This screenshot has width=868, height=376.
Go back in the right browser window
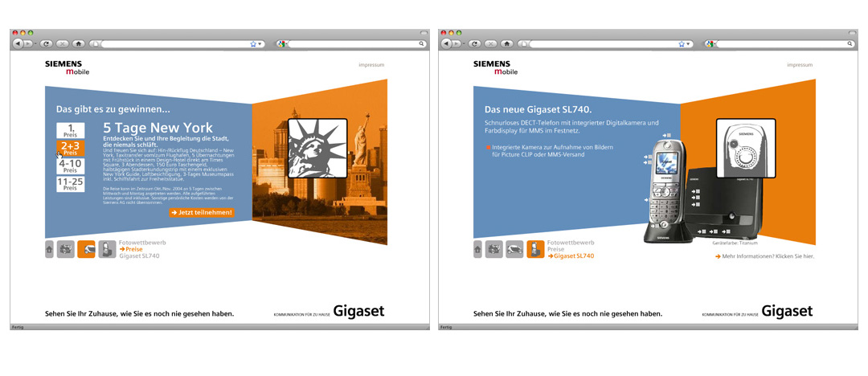pos(446,43)
